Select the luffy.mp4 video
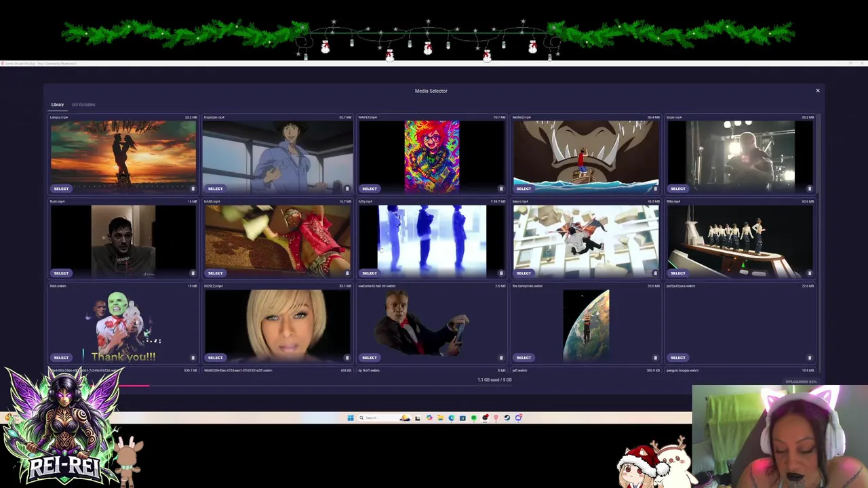This screenshot has height=488, width=868. tap(370, 273)
